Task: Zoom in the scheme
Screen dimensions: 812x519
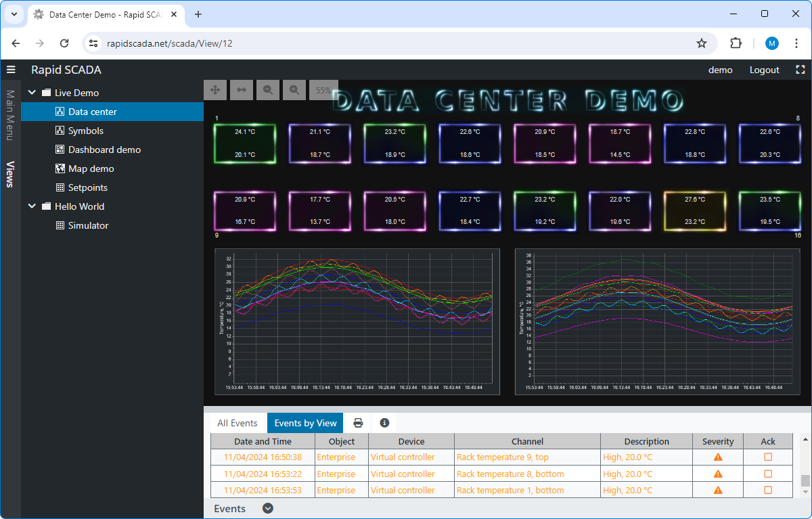Action: [x=294, y=89]
